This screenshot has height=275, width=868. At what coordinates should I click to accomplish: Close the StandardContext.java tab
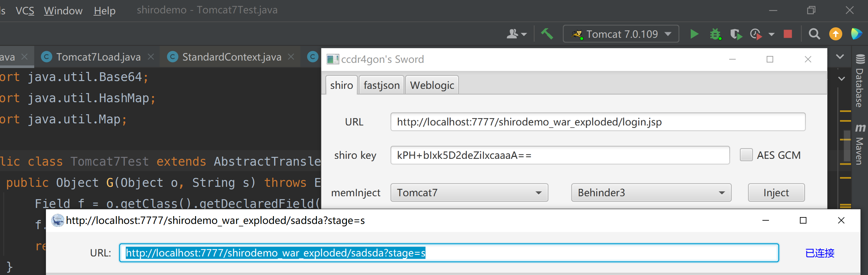291,57
